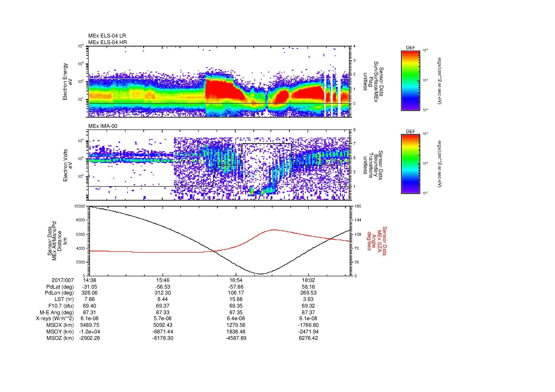Screen dimensions: 555x392
Task: Click the '18:02' time tick label
Action: (308, 280)
